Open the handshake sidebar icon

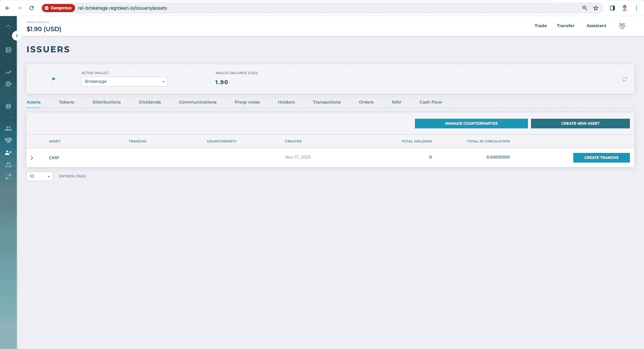point(8,140)
